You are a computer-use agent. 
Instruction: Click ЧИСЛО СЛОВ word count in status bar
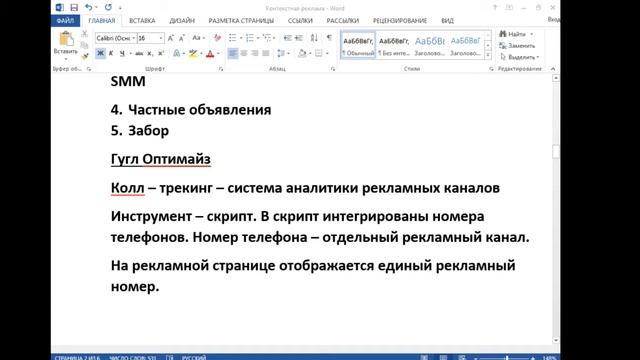coord(133,358)
